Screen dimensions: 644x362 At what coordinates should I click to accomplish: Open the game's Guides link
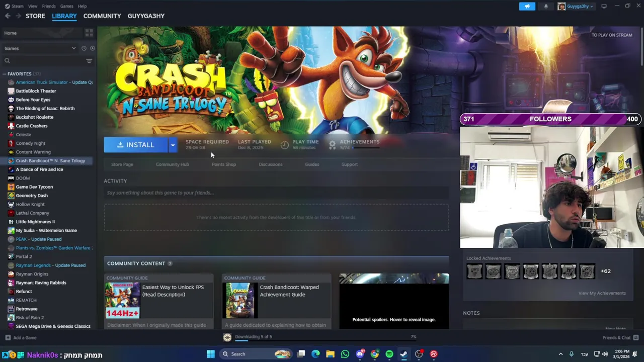(312, 164)
